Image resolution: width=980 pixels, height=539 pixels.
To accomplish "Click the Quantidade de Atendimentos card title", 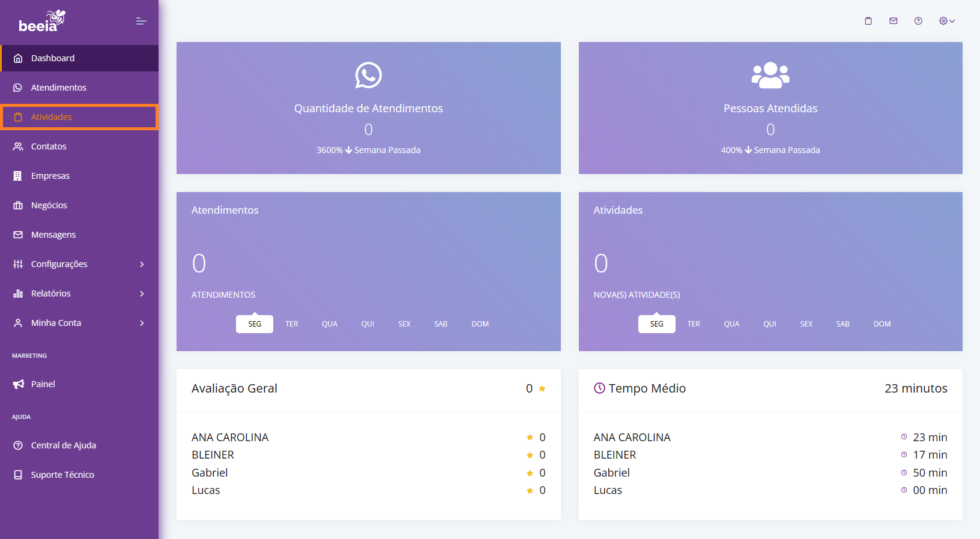I will pos(369,109).
